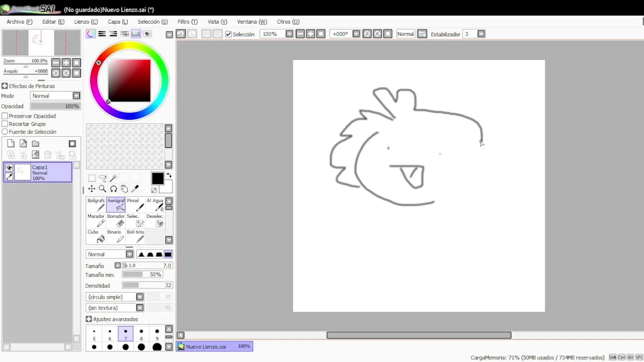The height and width of the screenshot is (362, 644).
Task: Open the layer Mode dropdown
Action: pyautogui.click(x=55, y=96)
